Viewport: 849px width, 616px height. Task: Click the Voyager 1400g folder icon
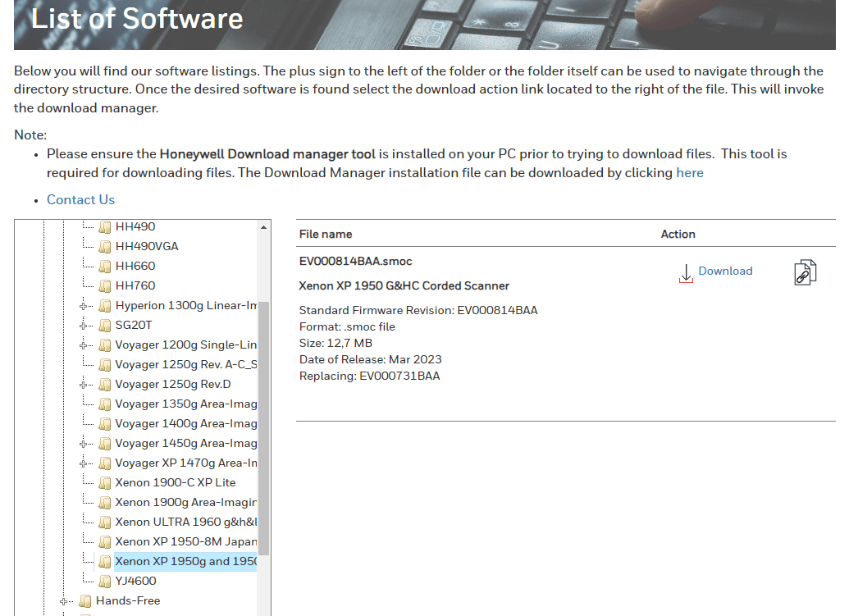pyautogui.click(x=105, y=424)
